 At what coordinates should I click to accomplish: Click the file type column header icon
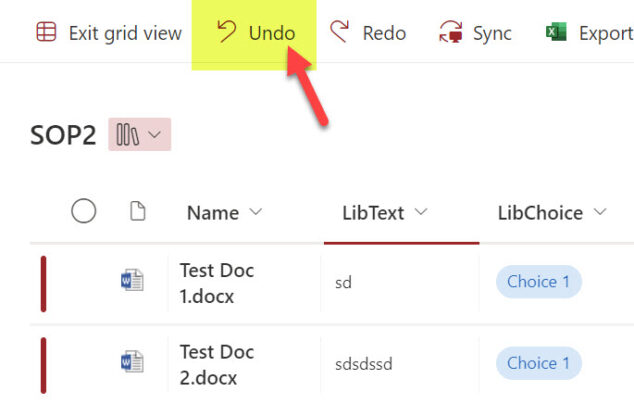(137, 211)
